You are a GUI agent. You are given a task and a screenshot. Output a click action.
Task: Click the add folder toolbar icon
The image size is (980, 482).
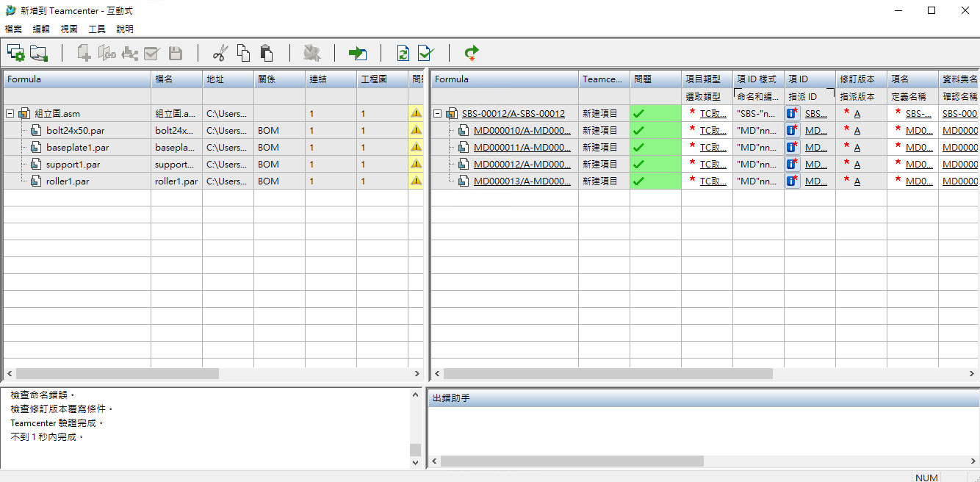click(x=39, y=53)
